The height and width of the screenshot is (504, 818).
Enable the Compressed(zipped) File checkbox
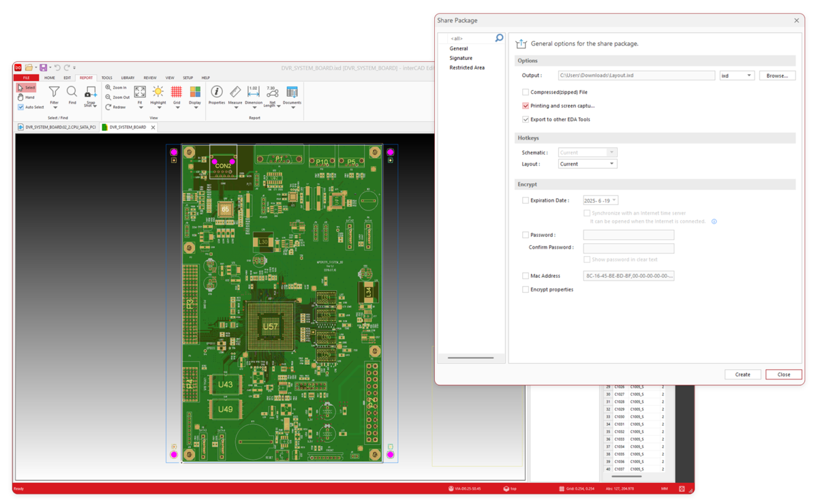coord(526,92)
